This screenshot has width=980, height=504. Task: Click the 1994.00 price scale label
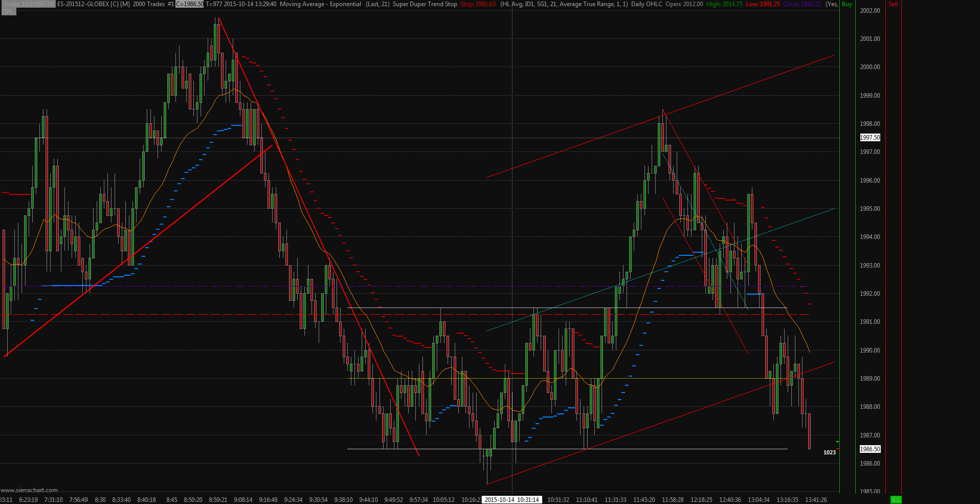click(870, 237)
